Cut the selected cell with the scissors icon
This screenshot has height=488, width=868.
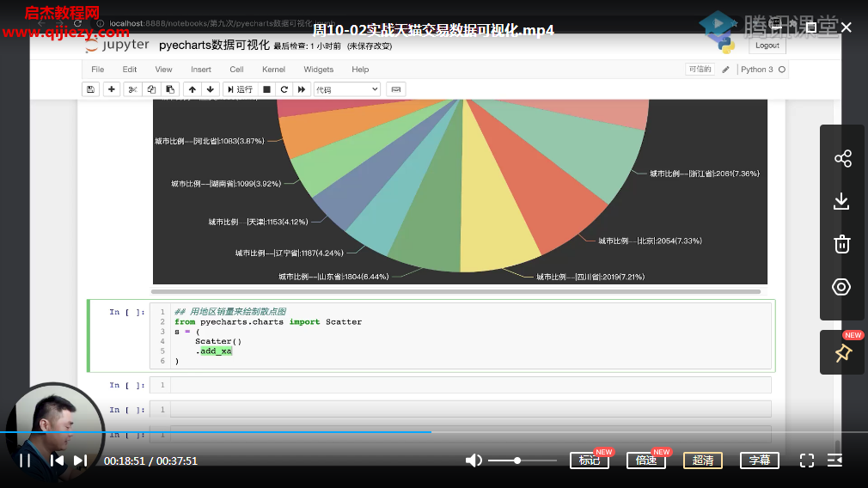click(132, 89)
